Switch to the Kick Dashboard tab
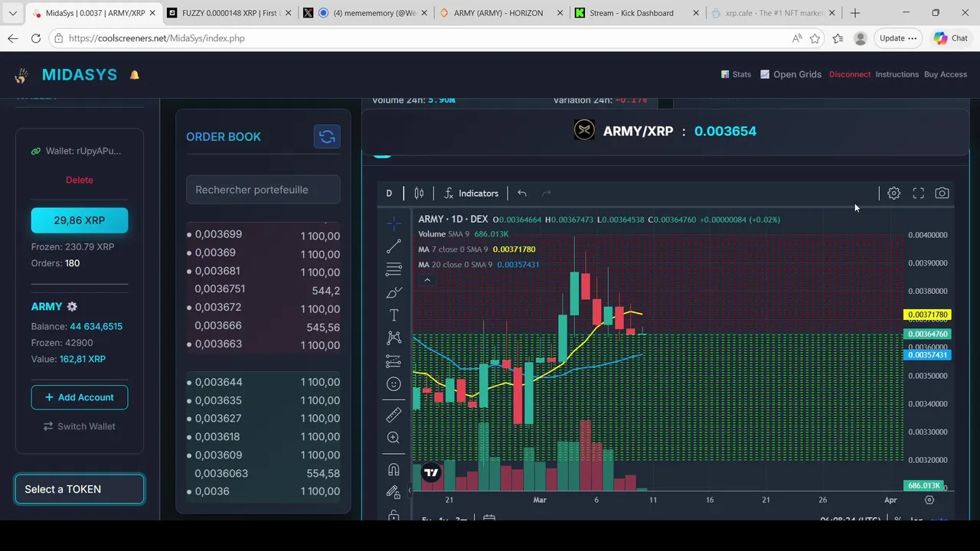 (x=635, y=13)
